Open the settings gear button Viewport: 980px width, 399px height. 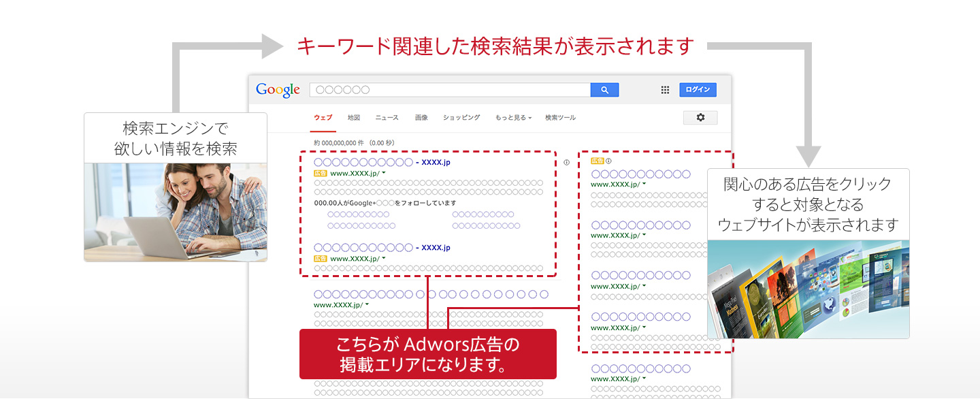click(x=700, y=118)
